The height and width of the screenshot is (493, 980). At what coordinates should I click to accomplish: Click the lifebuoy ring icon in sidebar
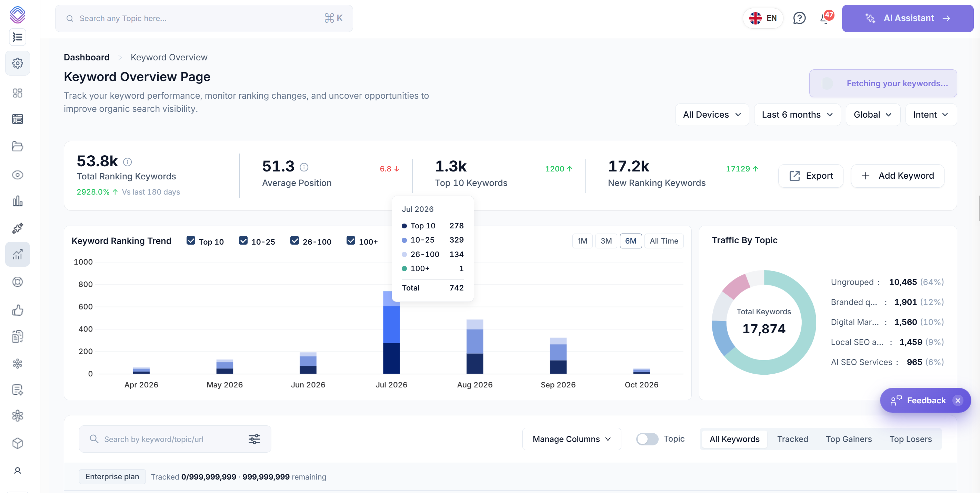[18, 282]
